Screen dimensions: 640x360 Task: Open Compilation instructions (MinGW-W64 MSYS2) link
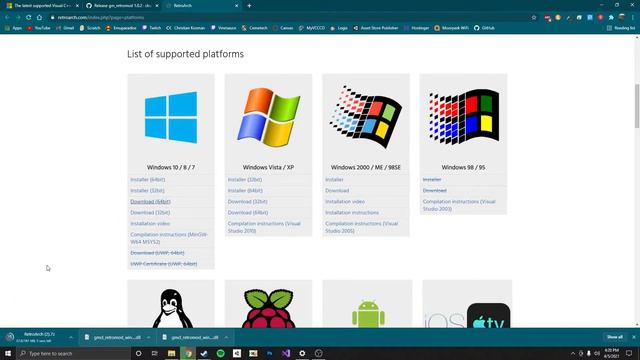pos(169,238)
